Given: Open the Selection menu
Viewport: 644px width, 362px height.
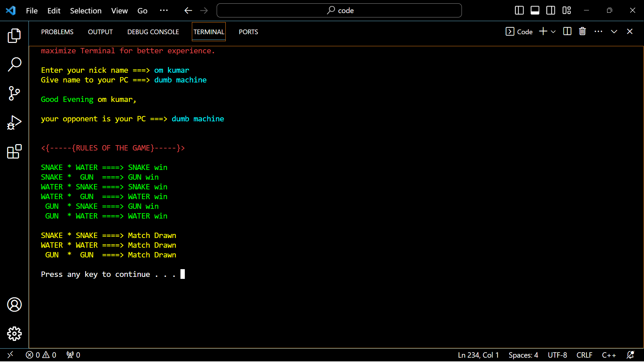Looking at the screenshot, I should (x=86, y=11).
